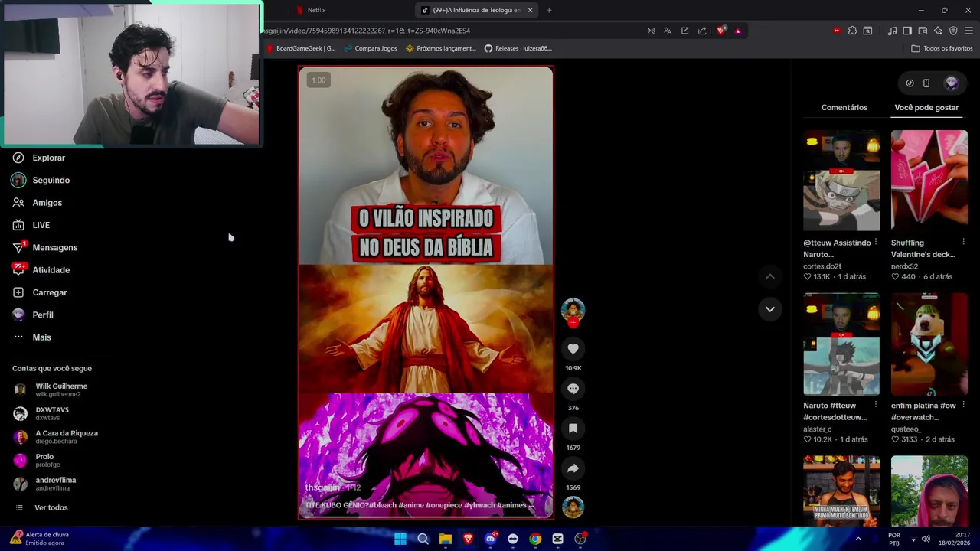Screen dimensions: 980x551
Task: Open Discord from the taskbar
Action: pyautogui.click(x=491, y=539)
